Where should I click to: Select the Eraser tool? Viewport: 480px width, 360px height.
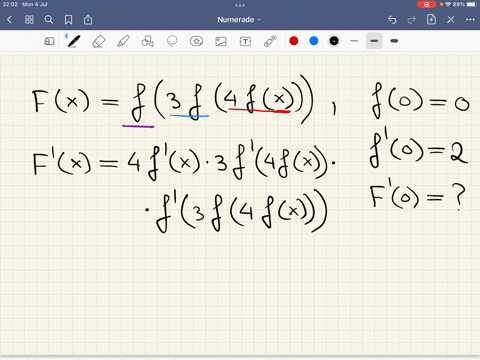pos(99,42)
